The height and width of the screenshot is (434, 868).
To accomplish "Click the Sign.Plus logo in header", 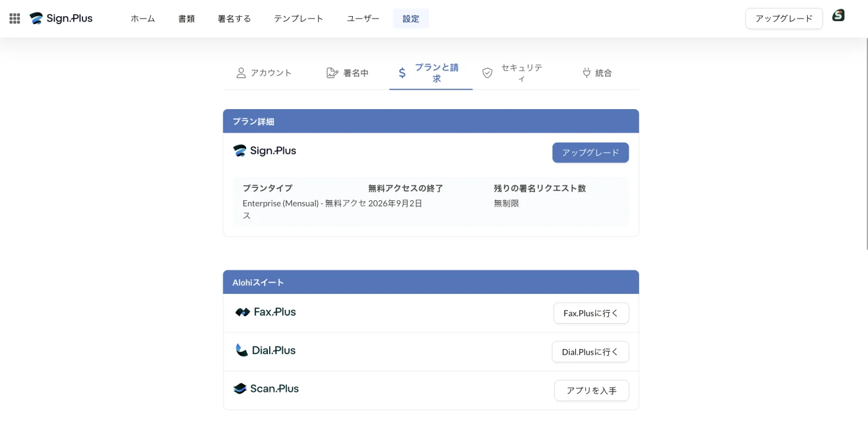I will tap(61, 19).
